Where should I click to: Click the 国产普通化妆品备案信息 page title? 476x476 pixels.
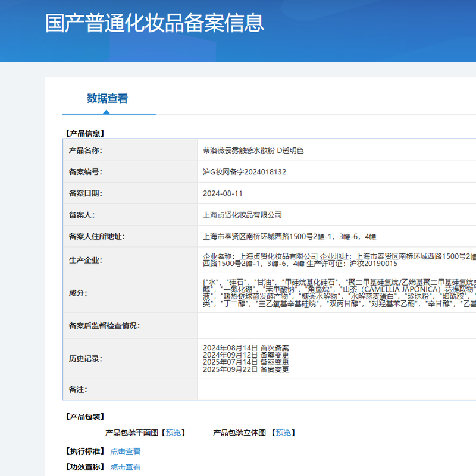tap(155, 23)
